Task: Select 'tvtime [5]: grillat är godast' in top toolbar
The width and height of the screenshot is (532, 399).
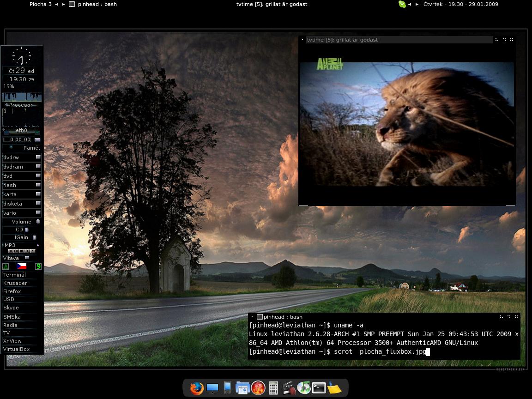Action: [272, 5]
